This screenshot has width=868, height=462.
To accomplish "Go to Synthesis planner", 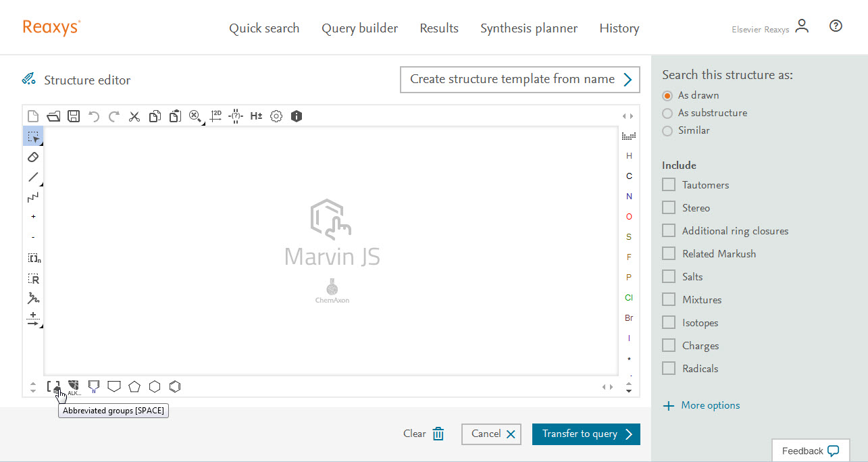I will tap(529, 28).
